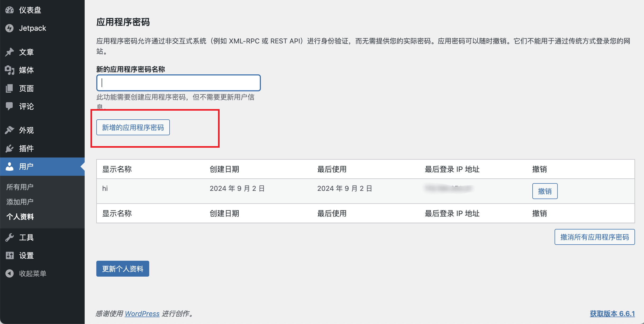Click 新增的应用程序密码 button

pyautogui.click(x=133, y=128)
